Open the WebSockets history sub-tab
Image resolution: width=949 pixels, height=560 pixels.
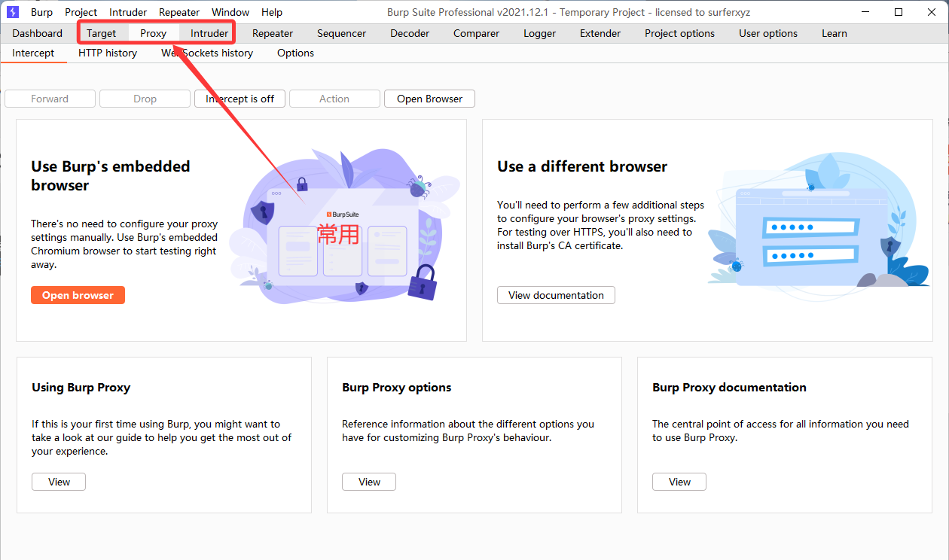point(207,53)
